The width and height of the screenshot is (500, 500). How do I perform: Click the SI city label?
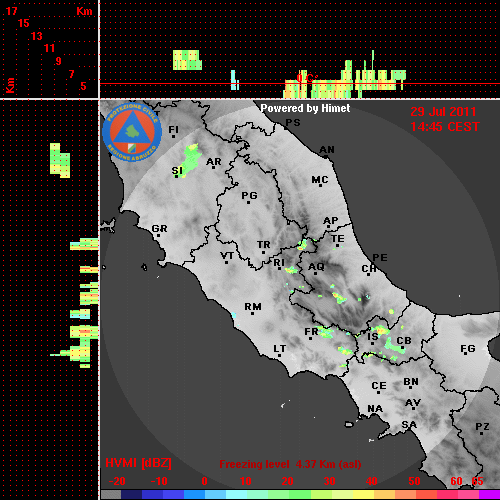177,171
